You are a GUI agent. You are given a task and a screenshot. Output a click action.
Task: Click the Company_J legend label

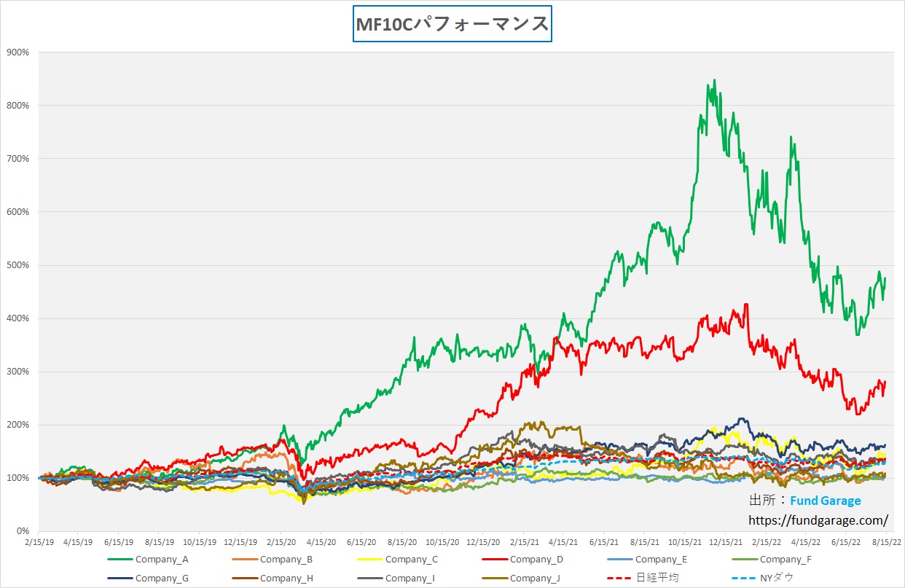click(536, 578)
